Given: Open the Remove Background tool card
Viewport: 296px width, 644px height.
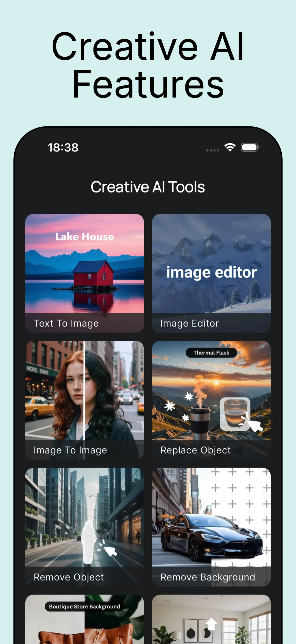Looking at the screenshot, I should click(211, 527).
